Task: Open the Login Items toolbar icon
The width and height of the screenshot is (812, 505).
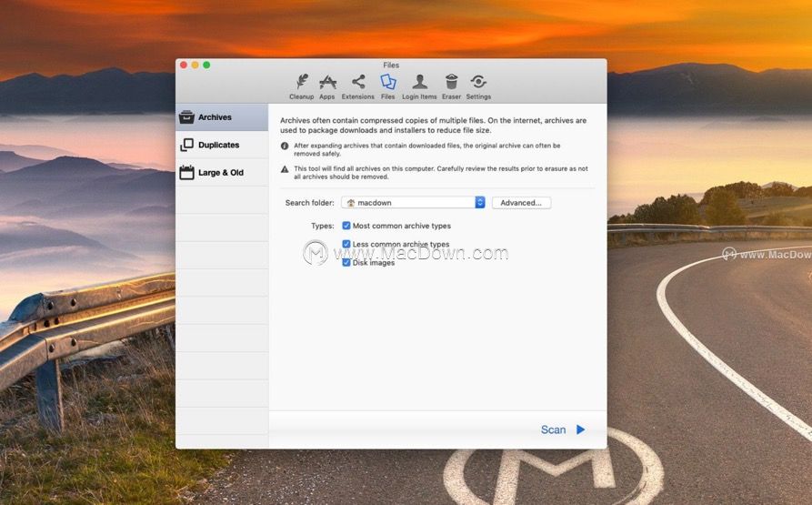Action: [x=419, y=86]
